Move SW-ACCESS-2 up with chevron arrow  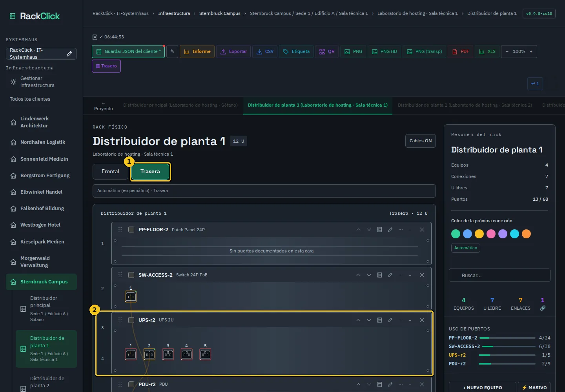pos(358,275)
